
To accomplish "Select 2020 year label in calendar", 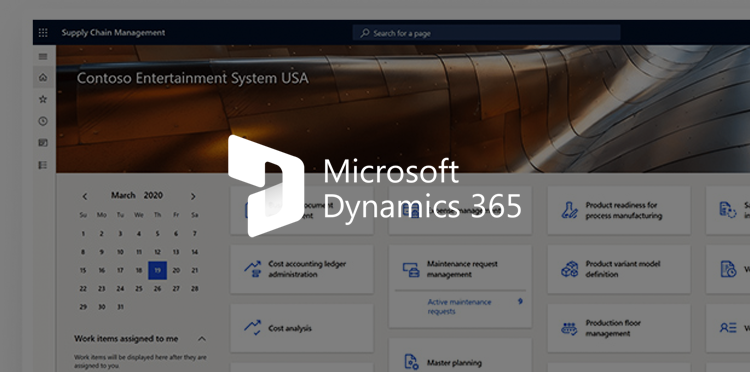I will pyautogui.click(x=153, y=195).
